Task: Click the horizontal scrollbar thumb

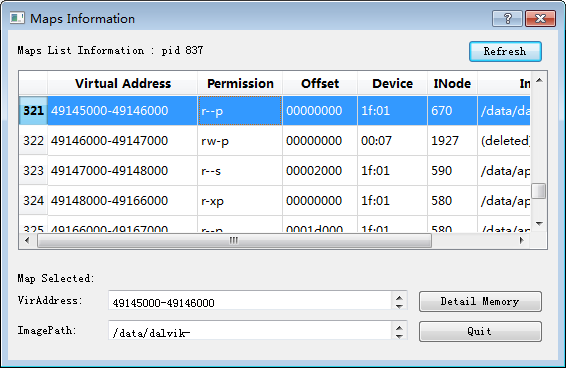Action: click(234, 241)
